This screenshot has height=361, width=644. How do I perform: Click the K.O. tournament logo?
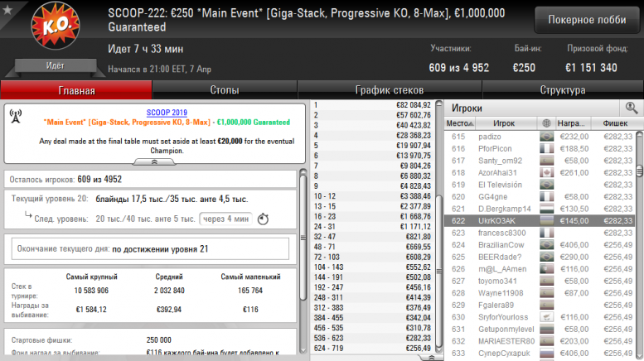pos(56,26)
